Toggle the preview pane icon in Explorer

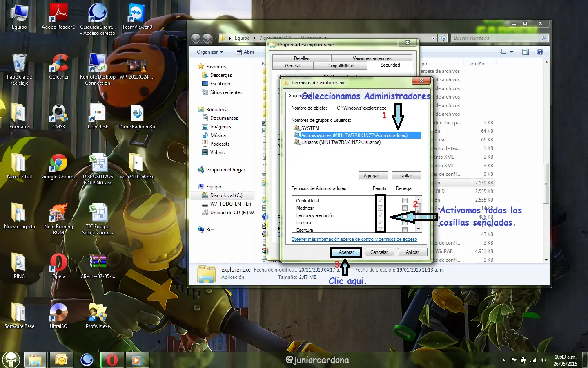point(526,52)
